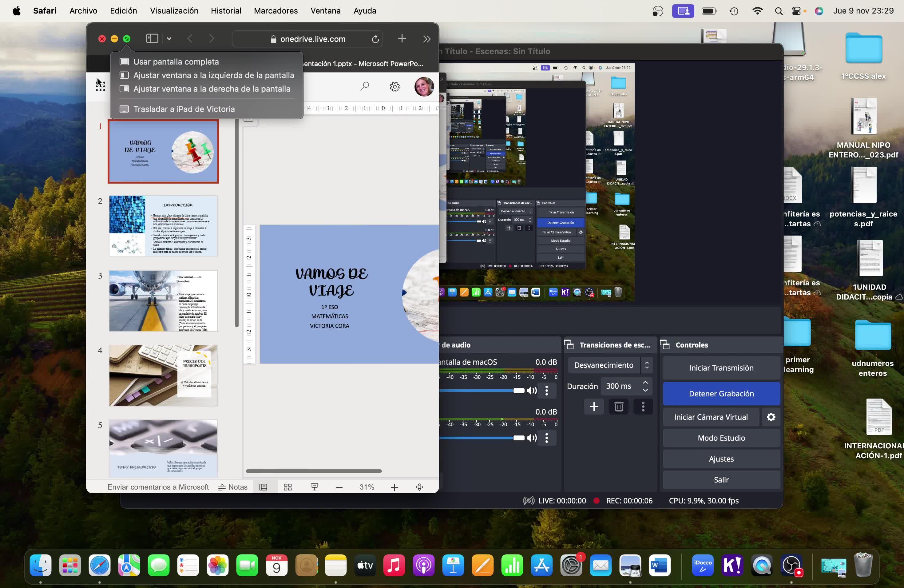Open the Archivo menu
904x588 pixels.
tap(83, 11)
